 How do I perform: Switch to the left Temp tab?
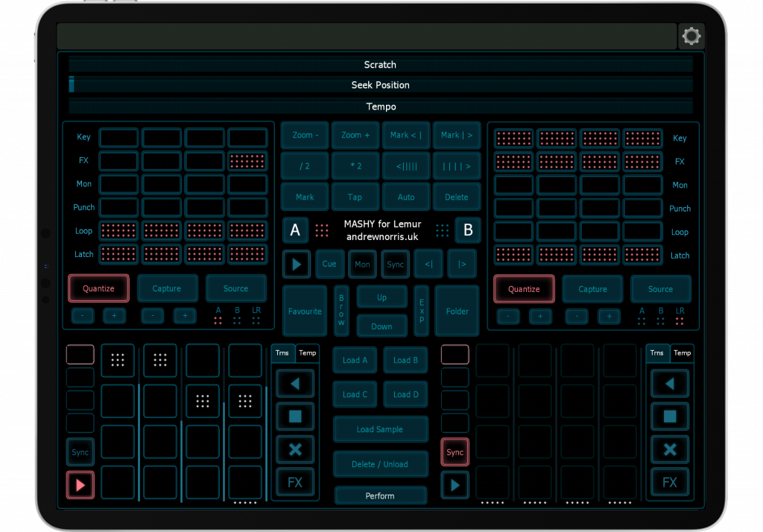[x=307, y=353]
